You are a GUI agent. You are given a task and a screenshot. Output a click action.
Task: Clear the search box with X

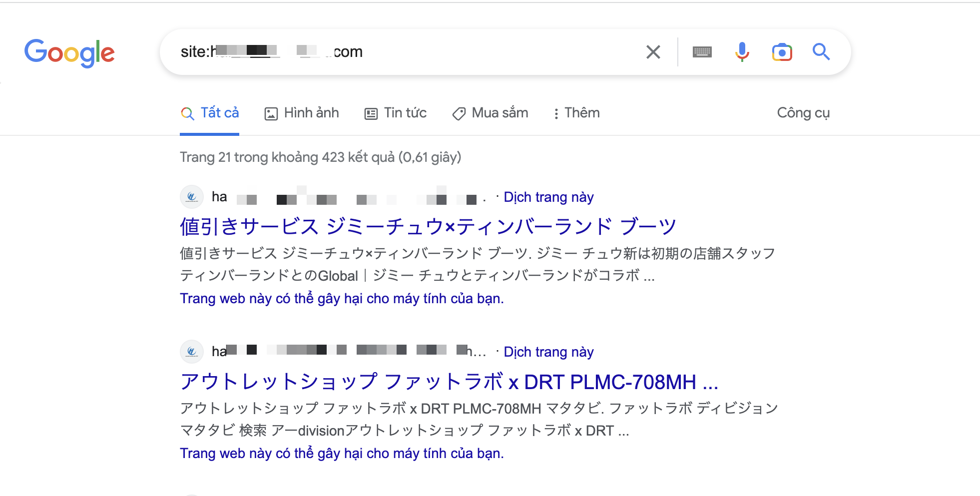[653, 52]
